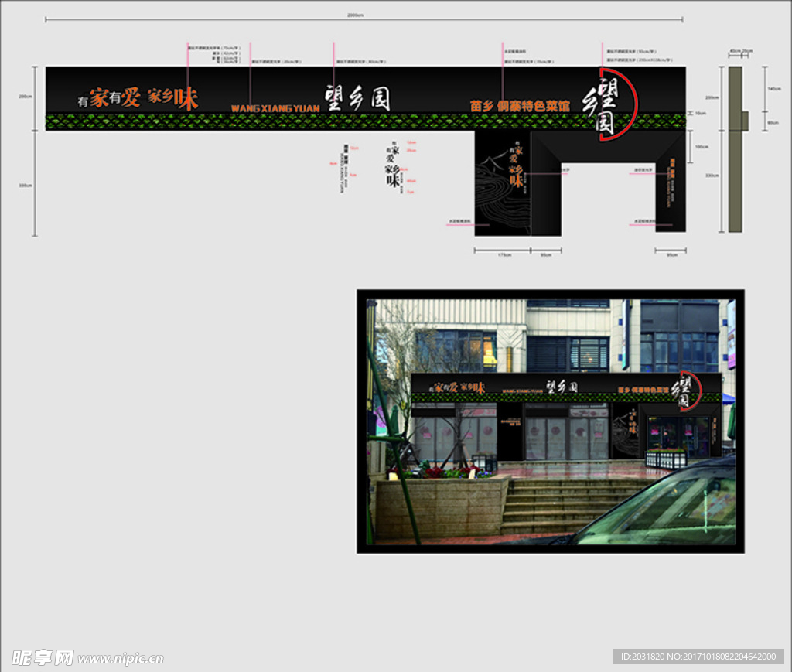Click the vertical slogan sample below banner
The width and height of the screenshot is (792, 672).
point(392,167)
